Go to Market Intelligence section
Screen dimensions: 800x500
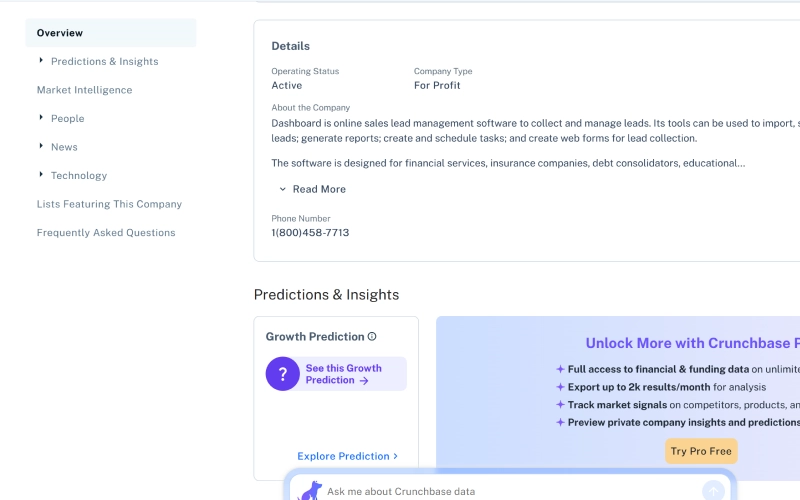click(x=84, y=90)
